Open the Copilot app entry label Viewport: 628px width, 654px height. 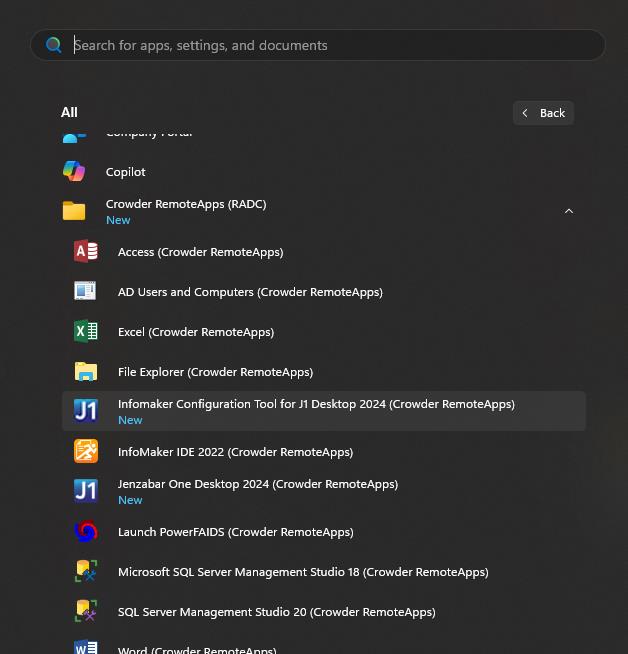[x=126, y=172]
